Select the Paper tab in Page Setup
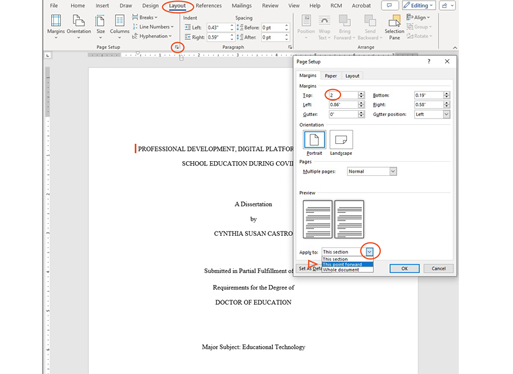The width and height of the screenshot is (513, 374). click(x=331, y=76)
